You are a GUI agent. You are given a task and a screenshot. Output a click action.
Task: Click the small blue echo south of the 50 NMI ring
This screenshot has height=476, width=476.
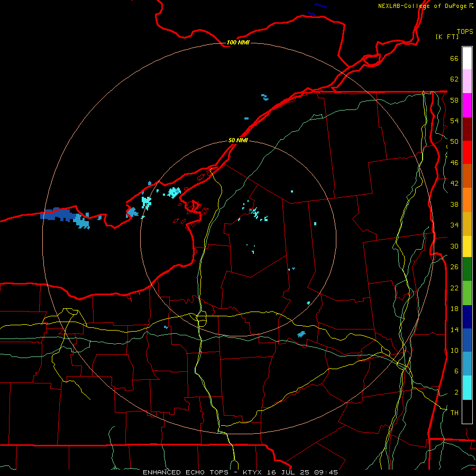pos(301,334)
